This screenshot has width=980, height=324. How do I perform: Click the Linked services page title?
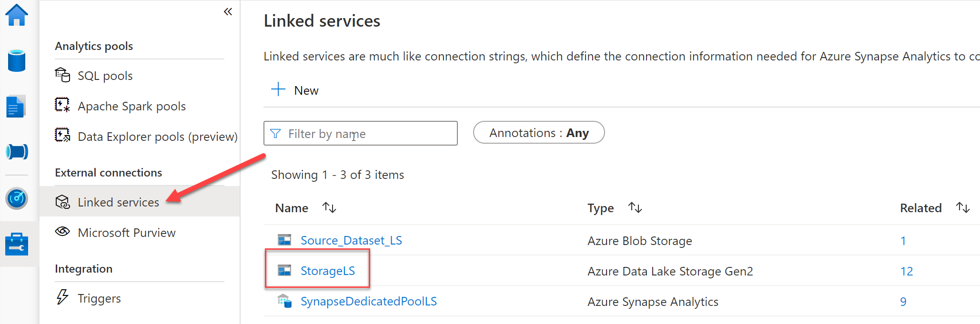click(322, 21)
